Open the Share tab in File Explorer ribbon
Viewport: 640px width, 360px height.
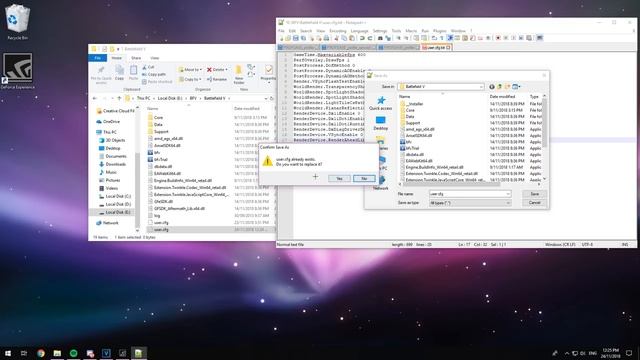coord(136,58)
